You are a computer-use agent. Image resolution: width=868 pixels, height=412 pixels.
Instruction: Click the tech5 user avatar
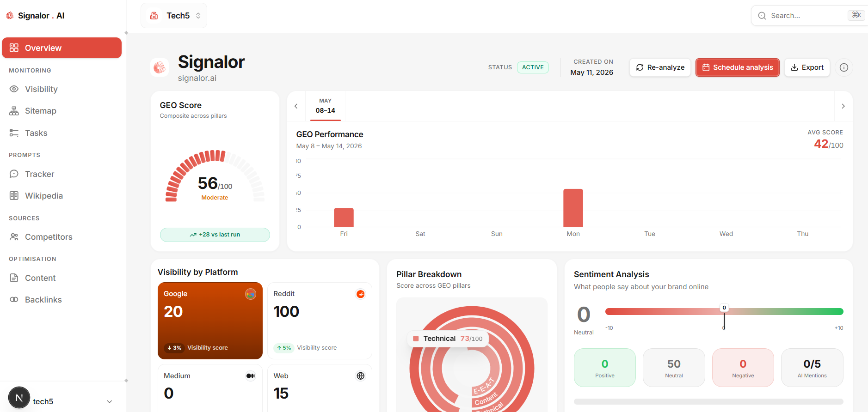click(x=19, y=398)
